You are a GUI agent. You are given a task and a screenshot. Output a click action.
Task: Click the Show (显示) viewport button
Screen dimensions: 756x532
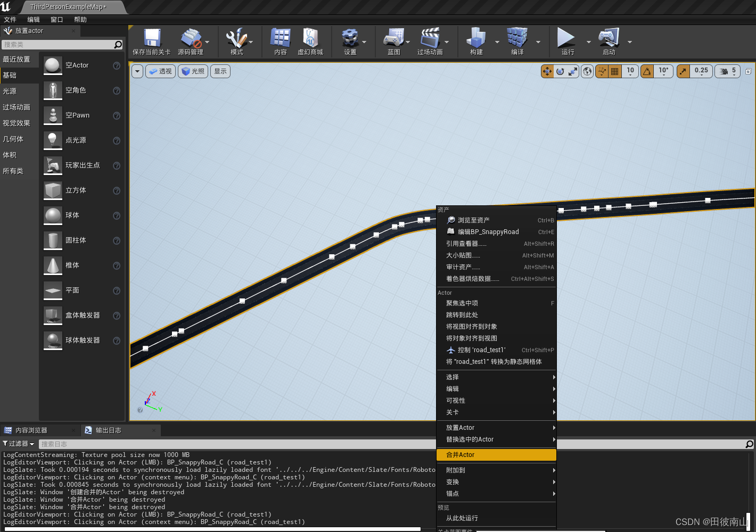(220, 71)
